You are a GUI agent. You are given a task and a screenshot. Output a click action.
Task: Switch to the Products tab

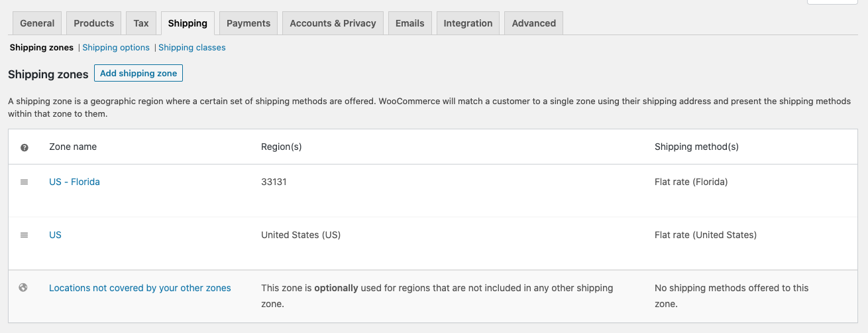pyautogui.click(x=94, y=23)
